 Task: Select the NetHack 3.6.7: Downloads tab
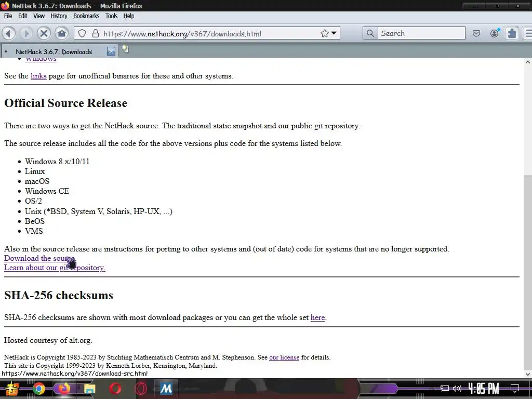click(54, 51)
